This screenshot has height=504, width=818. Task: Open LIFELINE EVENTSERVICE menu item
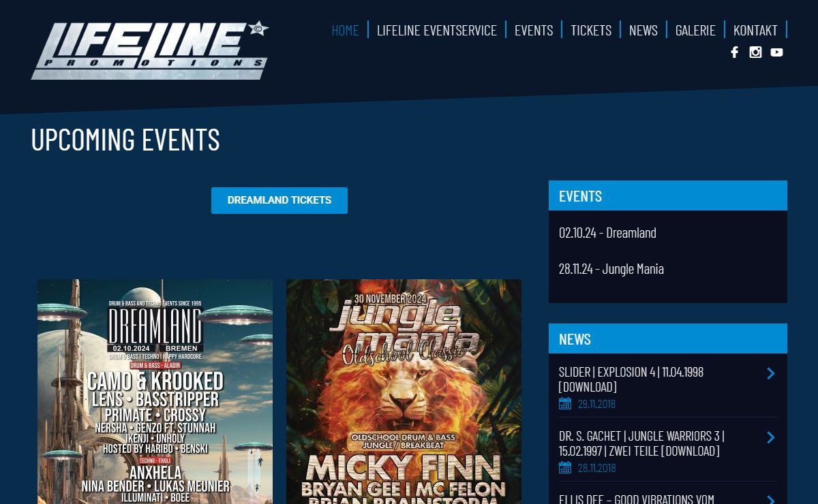click(x=437, y=30)
